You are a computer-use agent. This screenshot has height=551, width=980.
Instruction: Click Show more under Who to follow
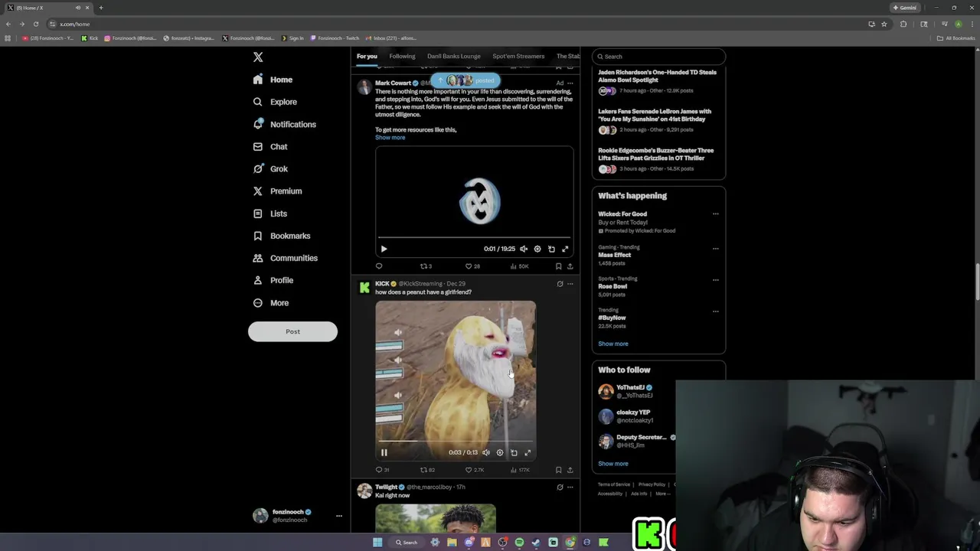click(612, 464)
